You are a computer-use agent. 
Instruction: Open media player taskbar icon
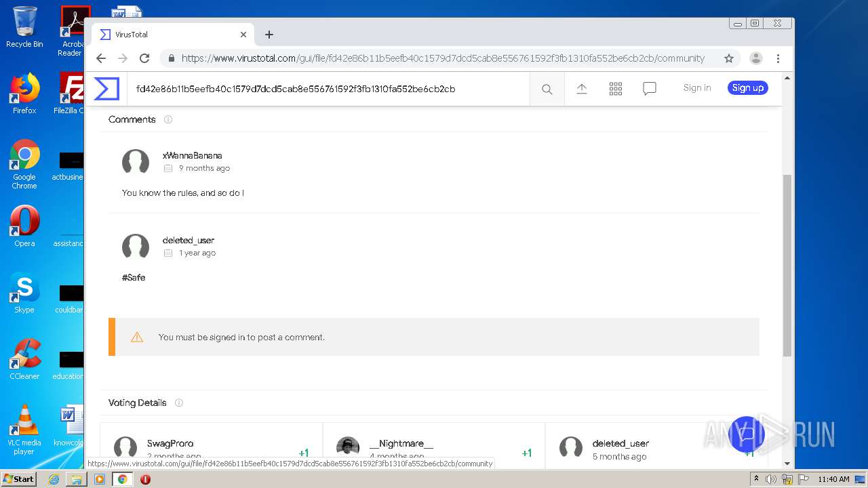[100, 479]
